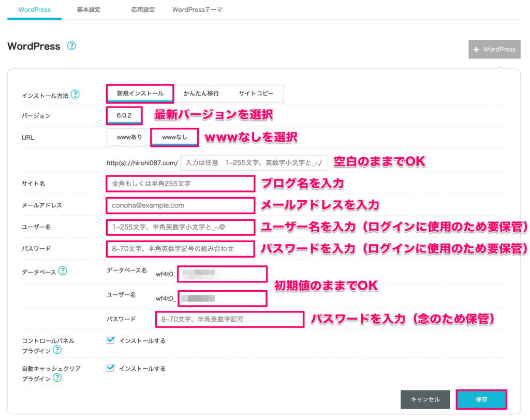Show help for コントロールパネルプラグイン
The height and width of the screenshot is (420, 530).
tap(57, 350)
